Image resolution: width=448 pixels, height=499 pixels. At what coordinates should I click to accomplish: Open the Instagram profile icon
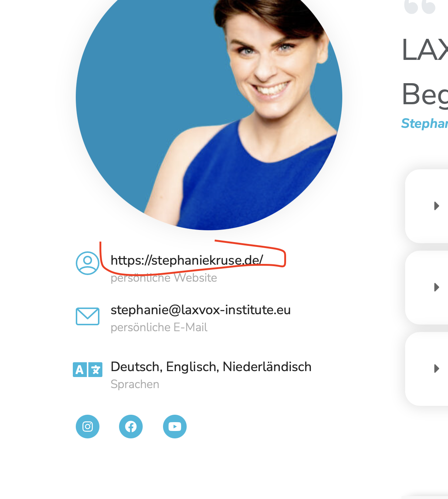[88, 427]
